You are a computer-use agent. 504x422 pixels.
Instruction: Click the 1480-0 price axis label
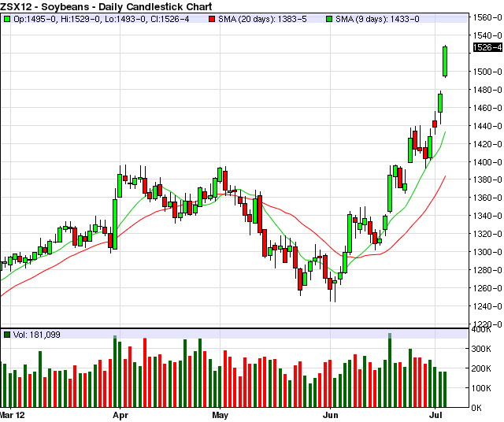point(487,90)
